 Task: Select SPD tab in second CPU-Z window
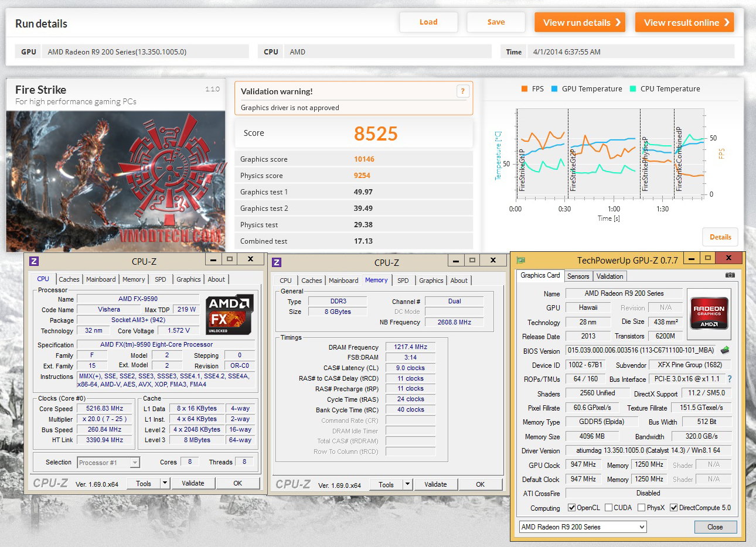coord(403,281)
